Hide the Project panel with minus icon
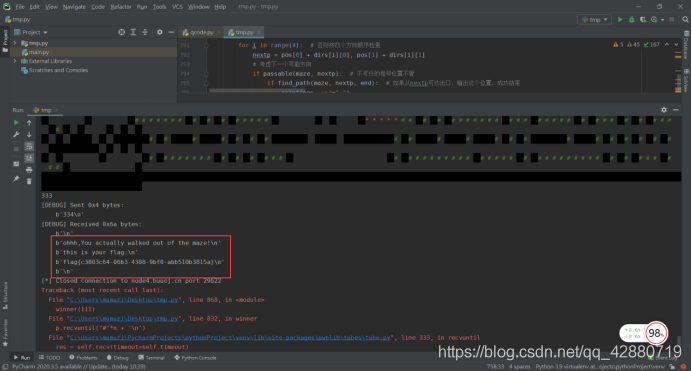The image size is (692, 371). [x=171, y=32]
